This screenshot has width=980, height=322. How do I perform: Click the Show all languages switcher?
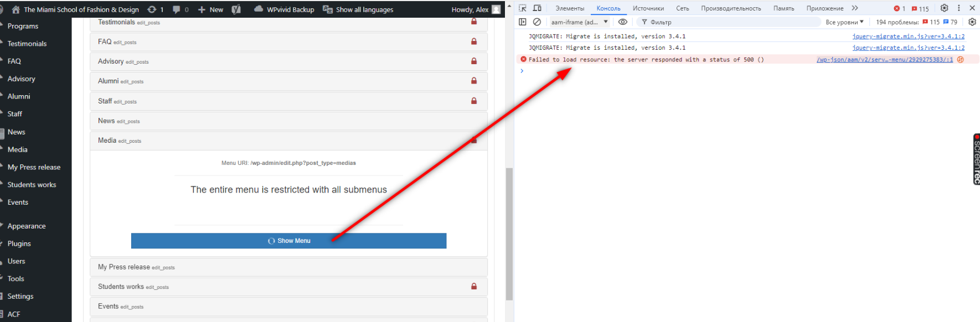(x=358, y=9)
